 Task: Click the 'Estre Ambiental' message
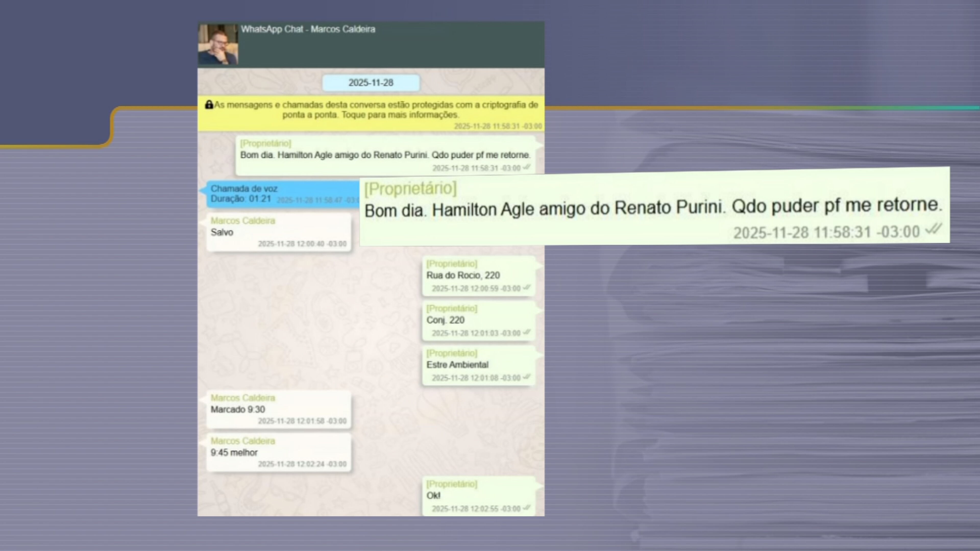479,366
